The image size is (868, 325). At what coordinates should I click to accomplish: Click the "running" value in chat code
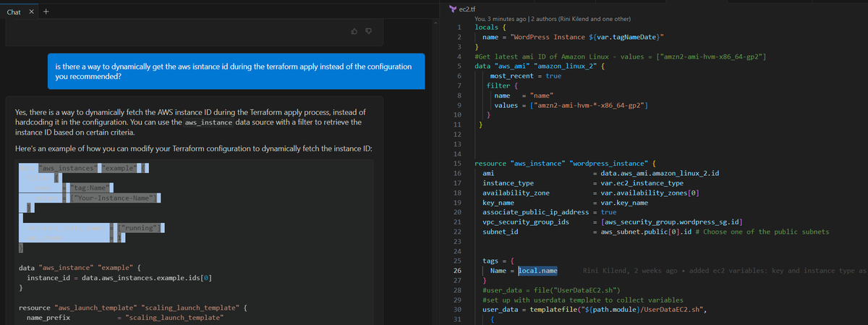[140, 228]
